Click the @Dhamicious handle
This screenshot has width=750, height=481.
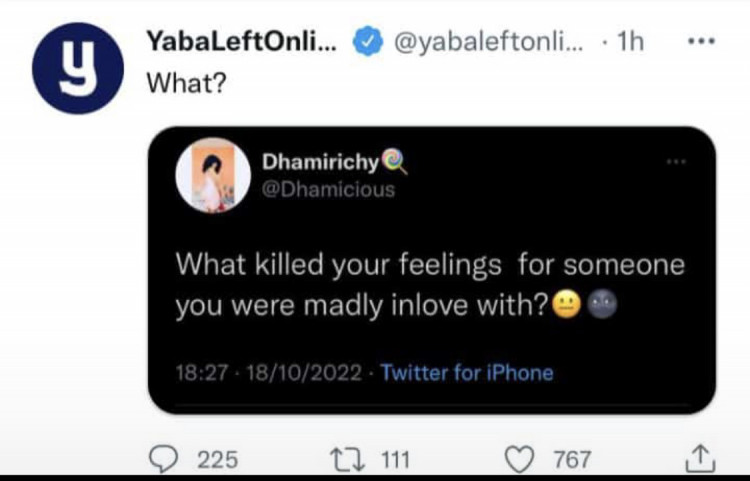[x=328, y=190]
